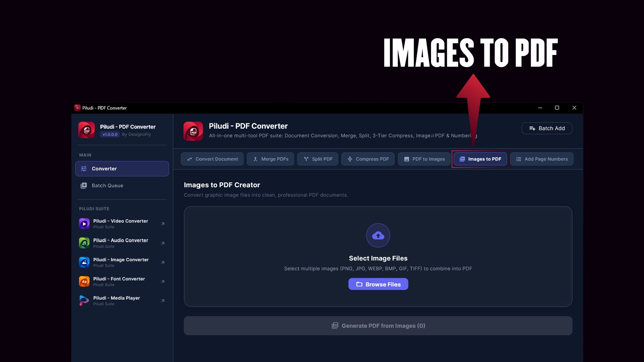Viewport: 644px width, 362px height.
Task: Click the Font Converter orange Aa icon
Action: point(84,282)
